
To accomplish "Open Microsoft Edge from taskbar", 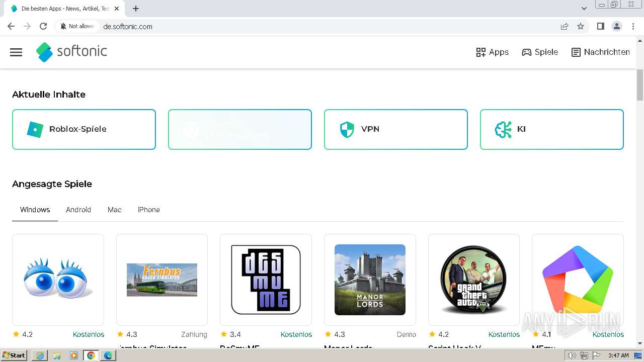I will pyautogui.click(x=108, y=355).
